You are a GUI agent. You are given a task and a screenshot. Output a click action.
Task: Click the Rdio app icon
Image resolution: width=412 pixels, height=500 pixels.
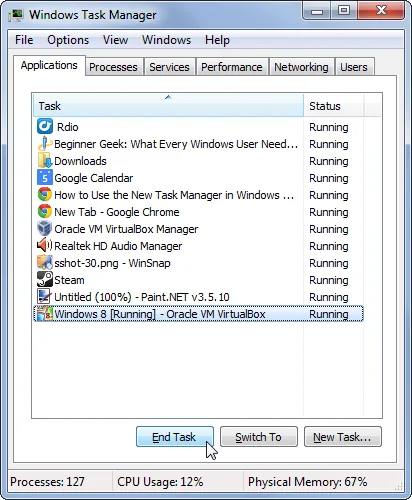(x=45, y=127)
